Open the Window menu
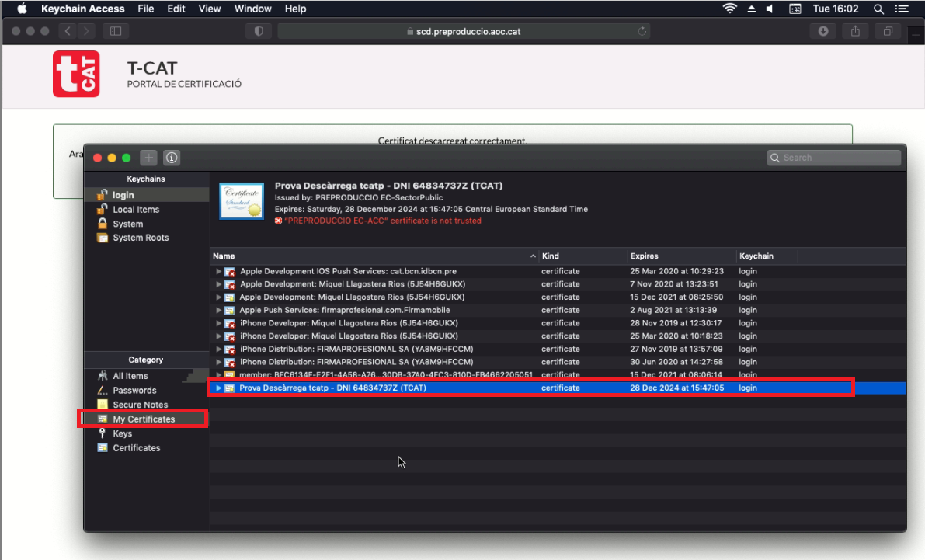The image size is (925, 560). 253,9
